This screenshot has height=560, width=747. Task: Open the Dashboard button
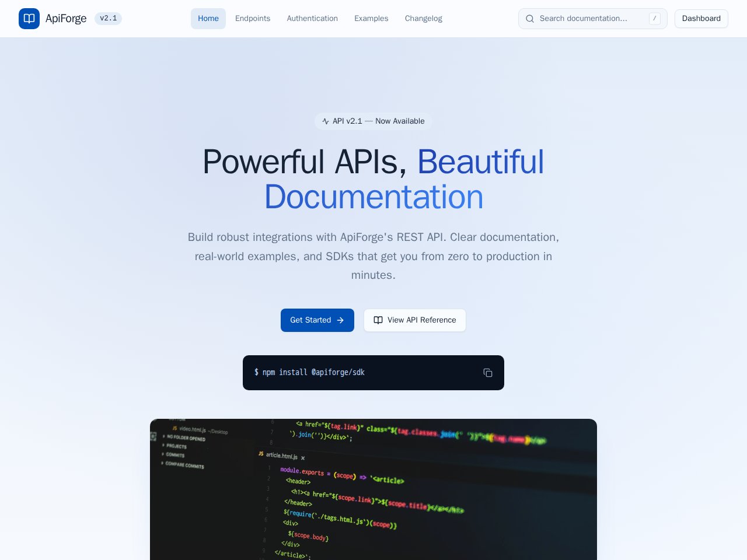[x=701, y=19]
